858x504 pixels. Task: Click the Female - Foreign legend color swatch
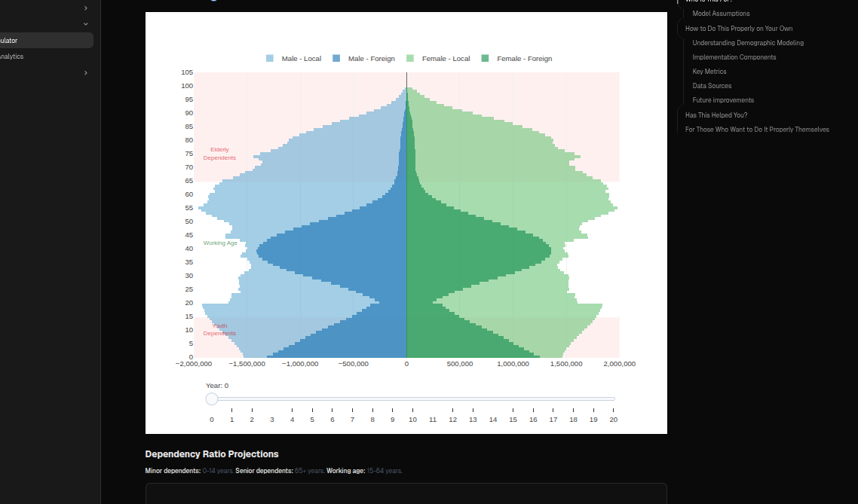486,59
